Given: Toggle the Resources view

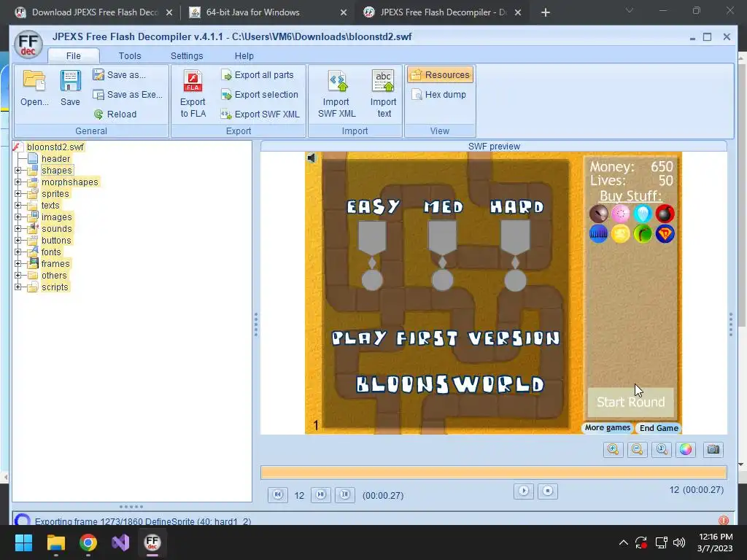Looking at the screenshot, I should pyautogui.click(x=440, y=75).
